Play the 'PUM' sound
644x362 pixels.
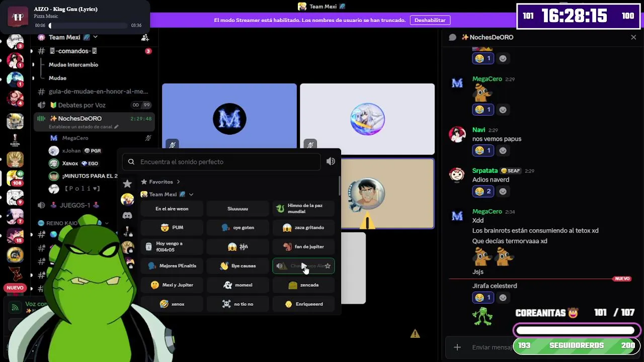[x=172, y=228]
